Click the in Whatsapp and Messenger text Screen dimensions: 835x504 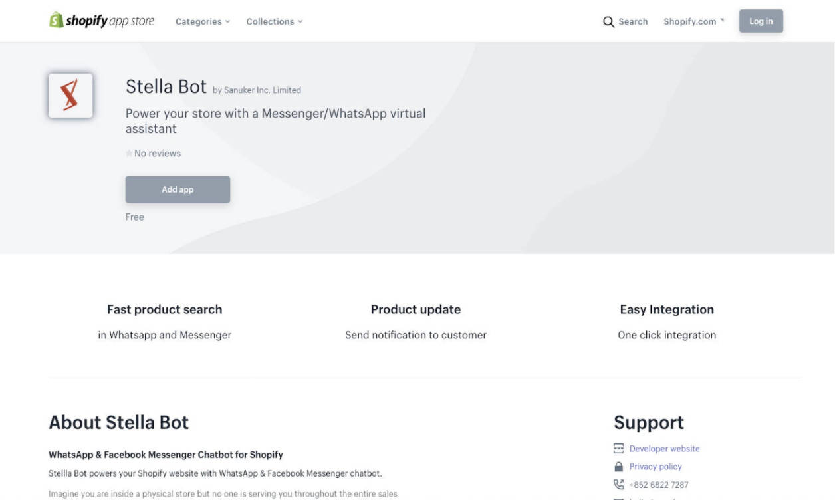[165, 335]
